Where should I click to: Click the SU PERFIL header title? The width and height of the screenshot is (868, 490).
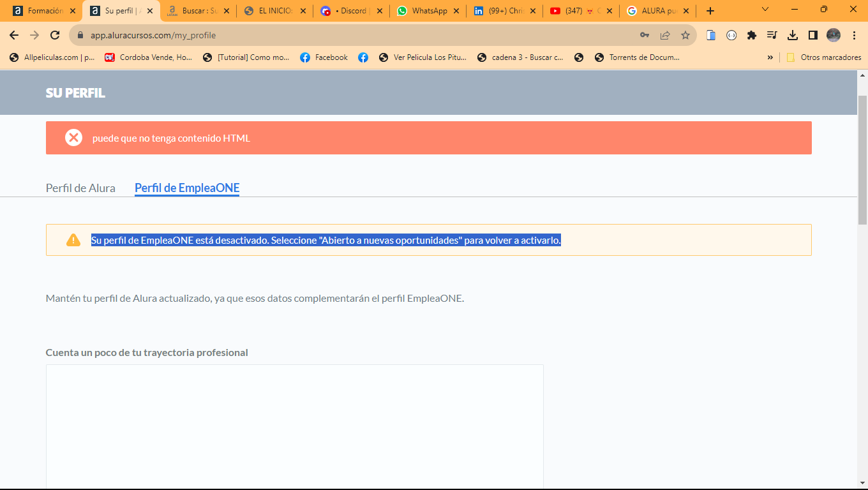(x=75, y=93)
